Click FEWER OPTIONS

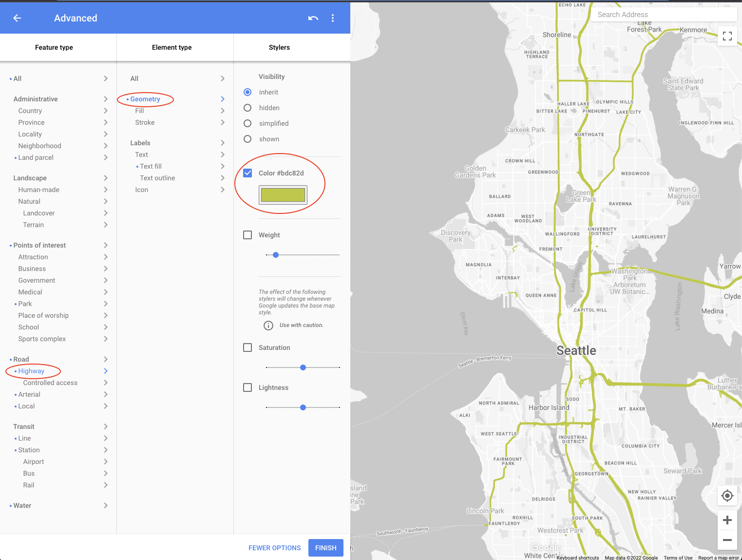pyautogui.click(x=274, y=548)
